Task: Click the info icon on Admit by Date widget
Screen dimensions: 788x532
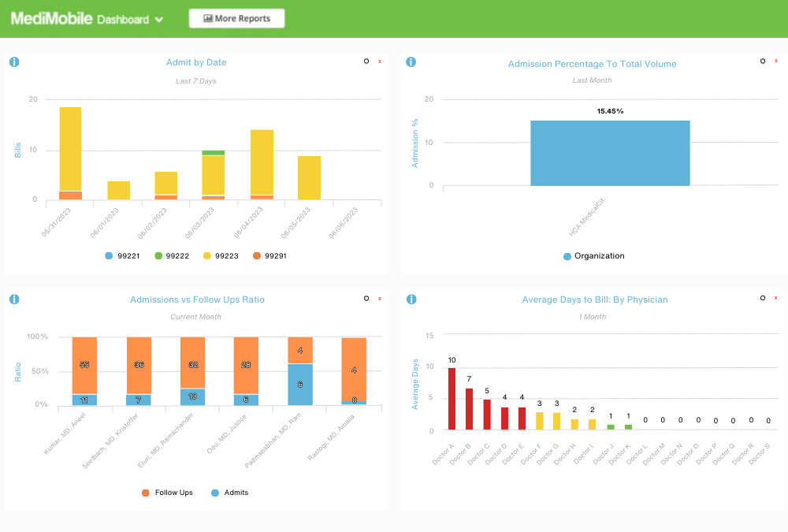Action: pyautogui.click(x=14, y=61)
